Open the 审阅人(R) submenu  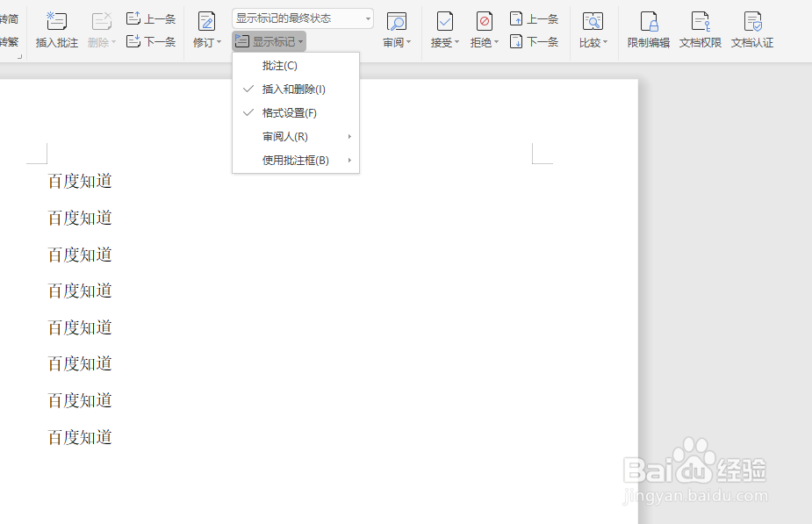coord(296,137)
